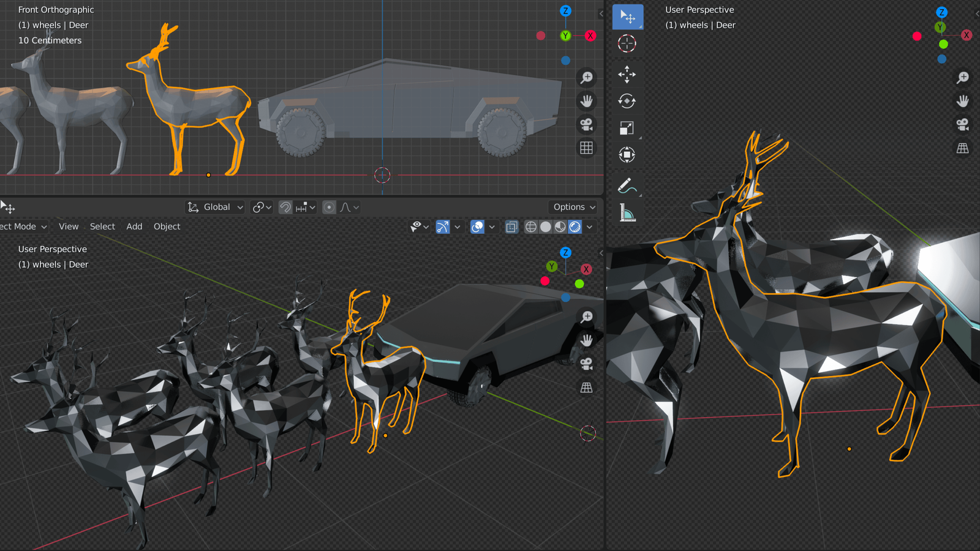This screenshot has width=980, height=551.
Task: Toggle viewport overlays display
Action: click(x=477, y=227)
